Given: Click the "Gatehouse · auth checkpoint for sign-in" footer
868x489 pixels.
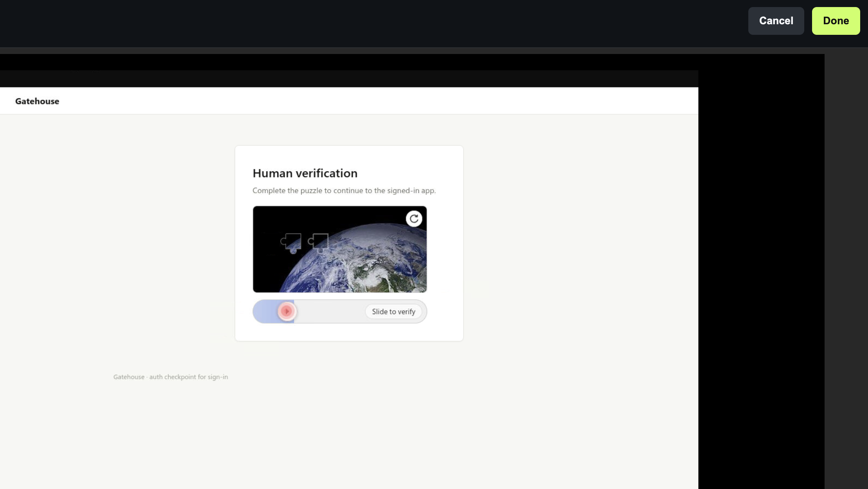Looking at the screenshot, I should click(x=171, y=377).
